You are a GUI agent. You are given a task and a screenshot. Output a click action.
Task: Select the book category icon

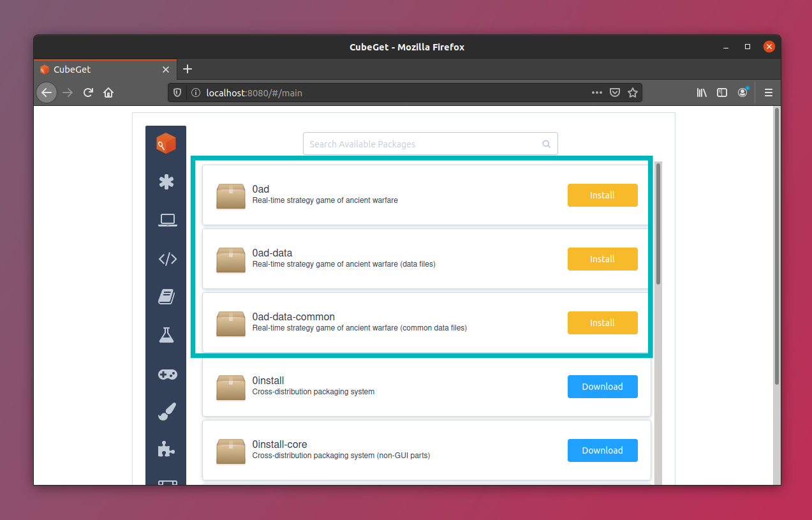point(166,297)
